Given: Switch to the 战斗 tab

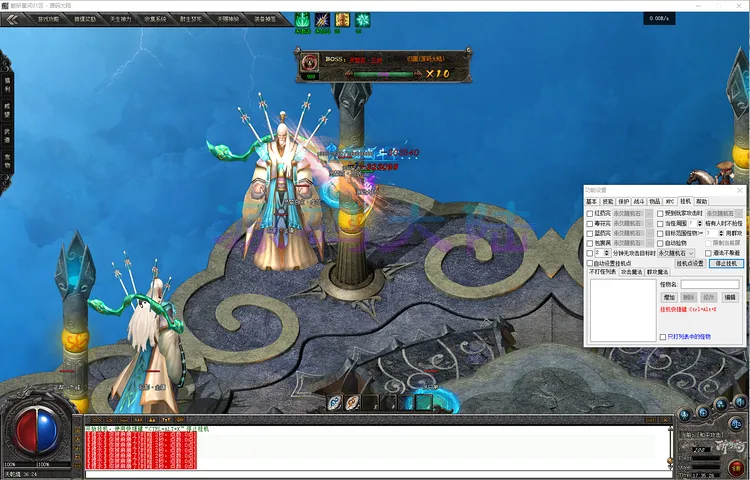Looking at the screenshot, I should (637, 201).
